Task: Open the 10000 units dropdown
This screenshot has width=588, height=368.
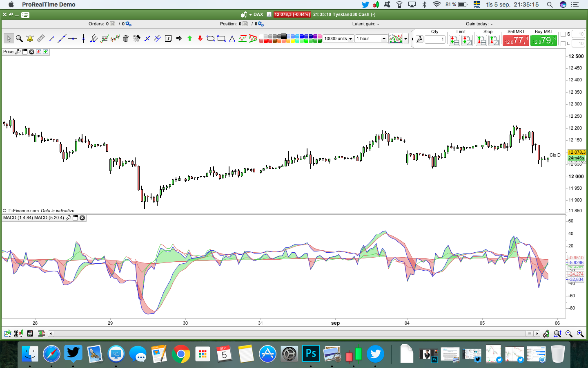Action: pos(339,38)
